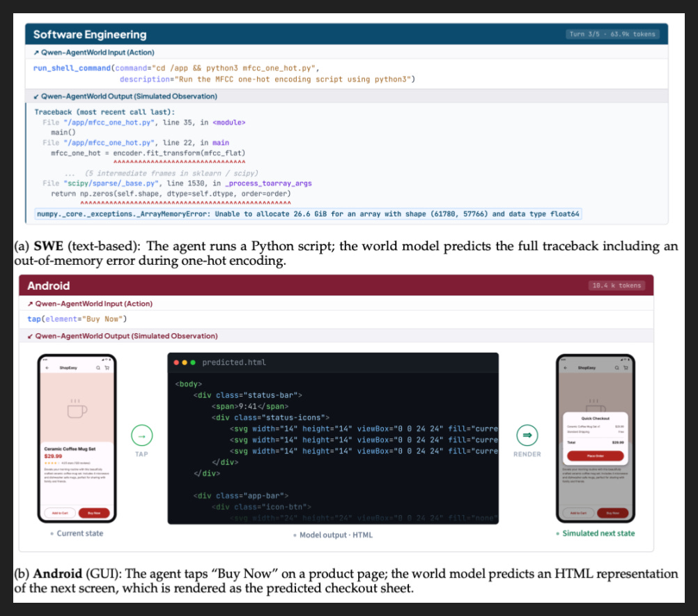Screen dimensions: 698x616
Task: Click the 5 intermediate frames note
Action: 171,174
